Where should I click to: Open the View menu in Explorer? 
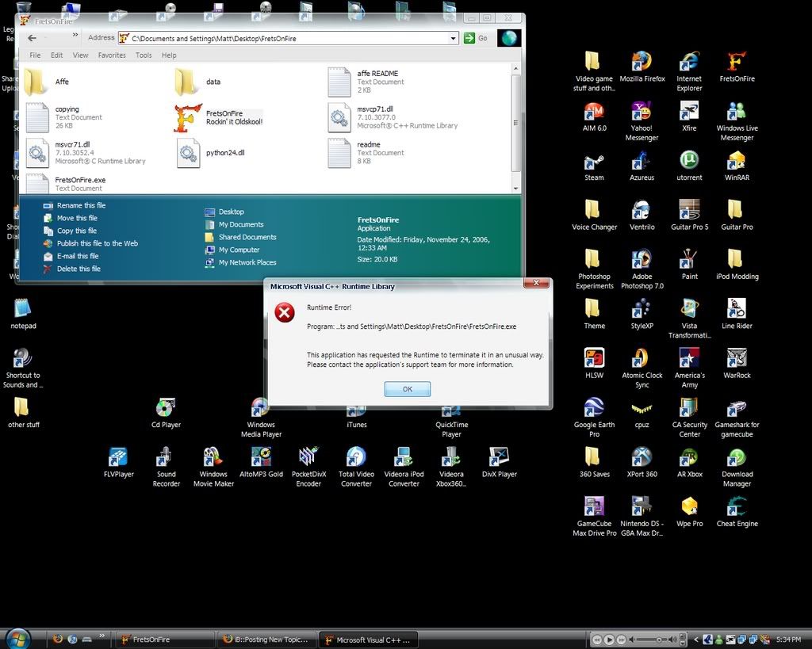pos(80,55)
